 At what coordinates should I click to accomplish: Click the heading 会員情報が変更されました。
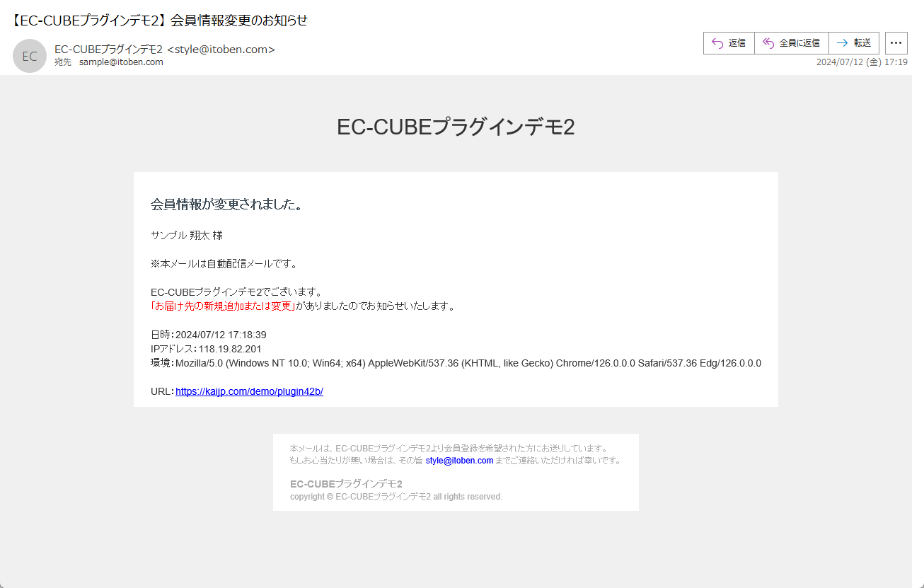[x=228, y=205]
